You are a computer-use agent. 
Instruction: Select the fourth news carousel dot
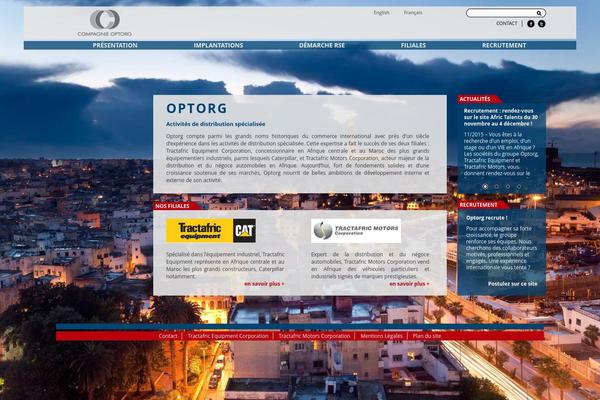[519, 186]
